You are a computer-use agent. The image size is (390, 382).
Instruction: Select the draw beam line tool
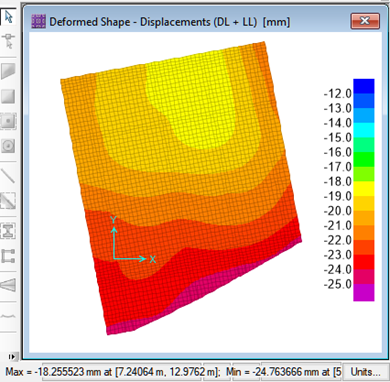pos(8,176)
